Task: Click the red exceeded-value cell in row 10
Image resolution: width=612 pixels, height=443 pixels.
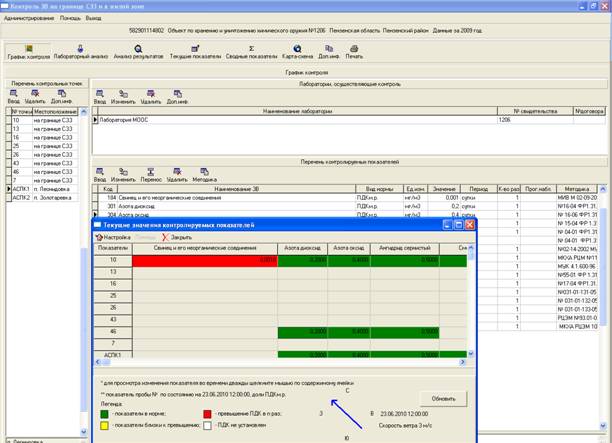Action: (205, 260)
